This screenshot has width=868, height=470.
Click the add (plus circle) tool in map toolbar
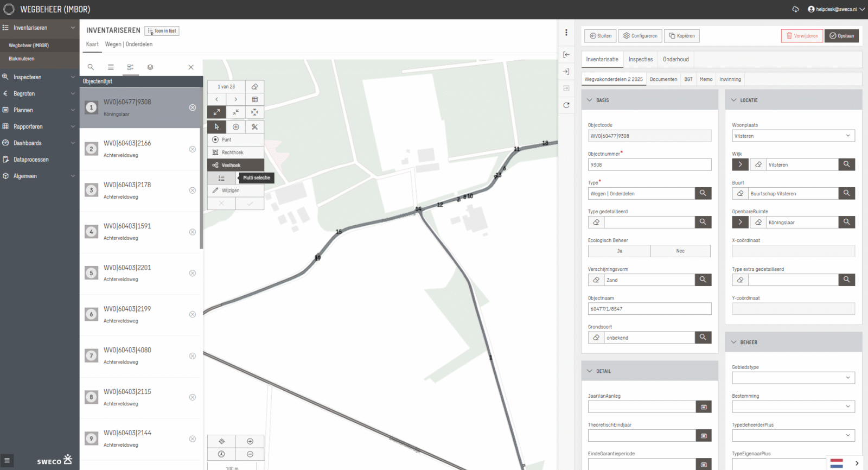pos(235,127)
